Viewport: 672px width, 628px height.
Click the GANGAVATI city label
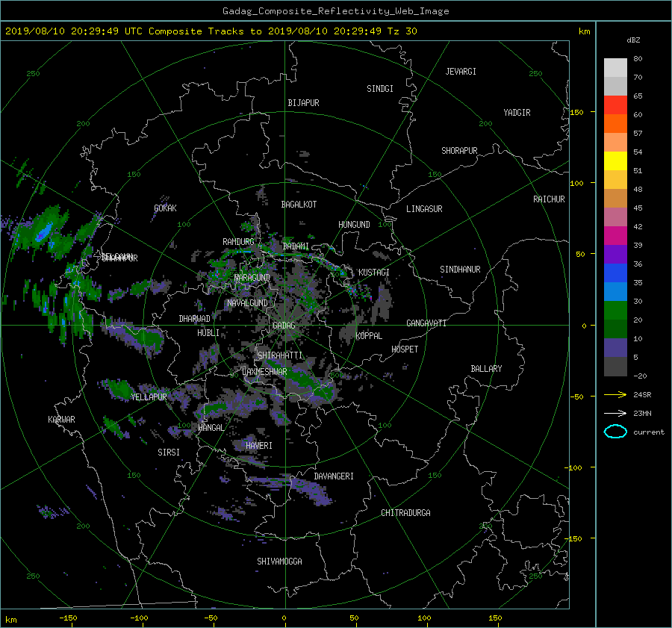426,323
